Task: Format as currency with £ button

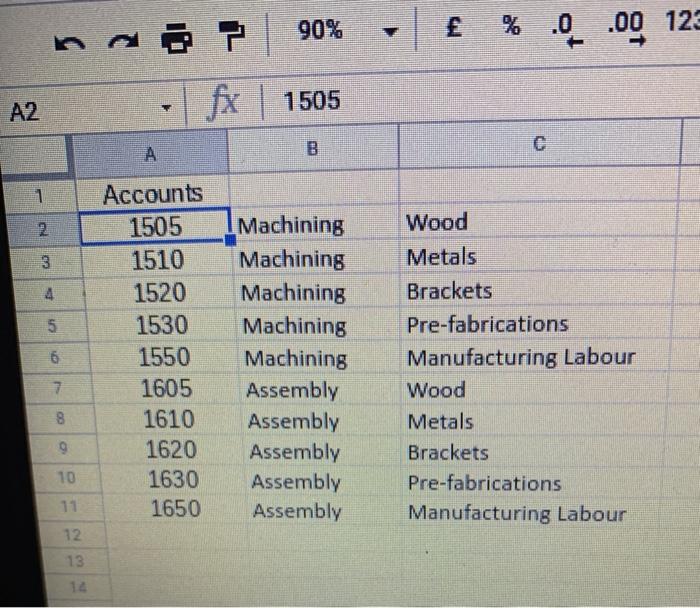Action: click(454, 27)
